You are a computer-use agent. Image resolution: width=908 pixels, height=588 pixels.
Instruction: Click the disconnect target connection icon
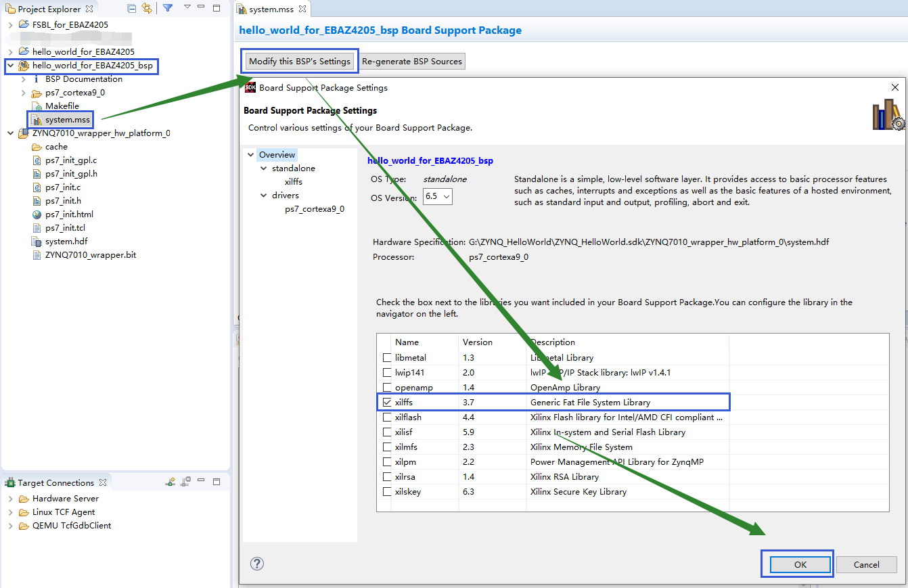[185, 482]
